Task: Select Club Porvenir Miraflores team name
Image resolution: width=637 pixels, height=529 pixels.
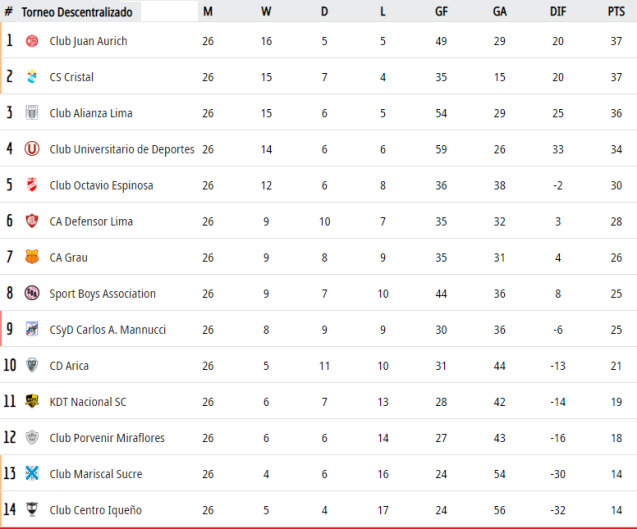Action: [107, 438]
